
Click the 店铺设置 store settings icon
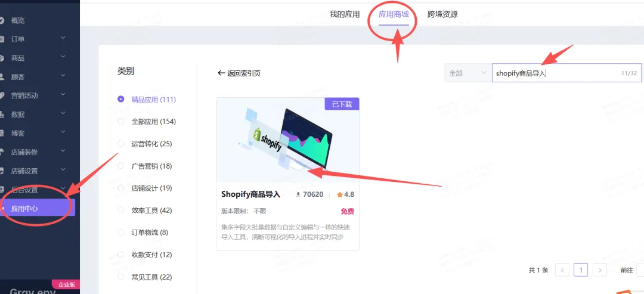point(2,171)
